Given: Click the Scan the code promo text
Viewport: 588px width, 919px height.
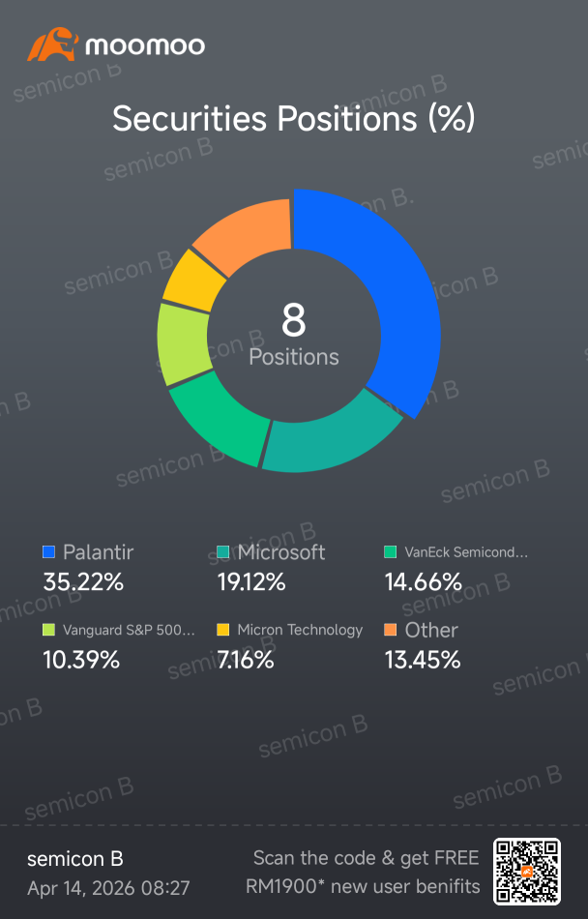Looking at the screenshot, I should click(x=363, y=873).
